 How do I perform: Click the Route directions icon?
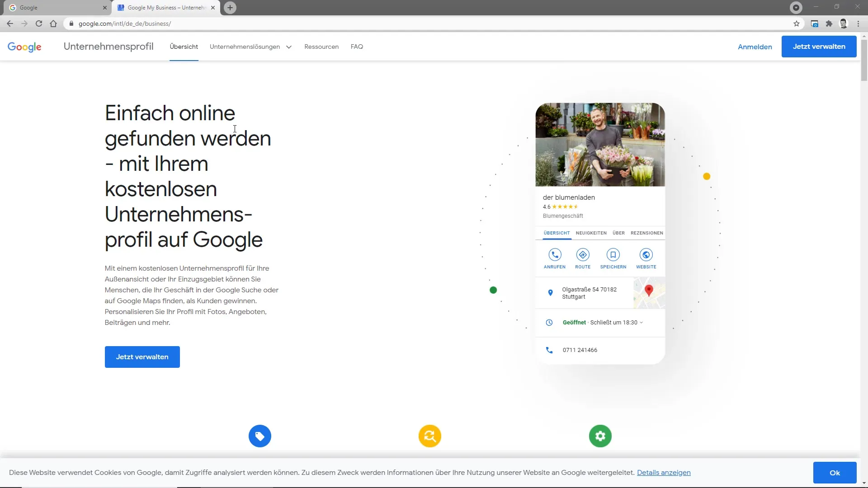tap(583, 255)
